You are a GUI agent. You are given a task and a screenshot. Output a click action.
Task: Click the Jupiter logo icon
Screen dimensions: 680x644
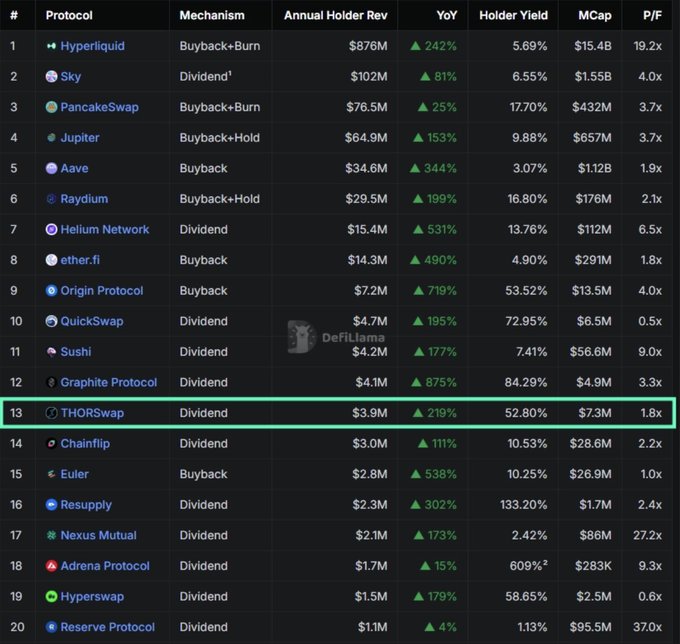click(51, 137)
